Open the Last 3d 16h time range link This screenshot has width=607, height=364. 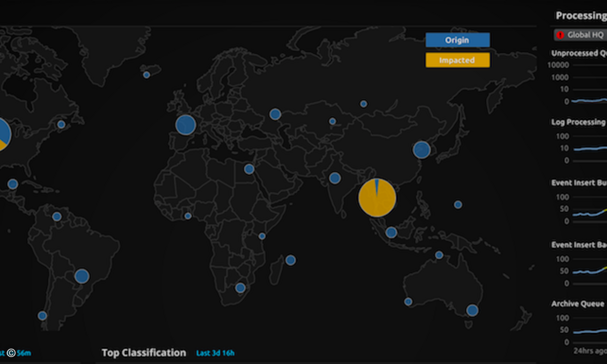pyautogui.click(x=215, y=353)
